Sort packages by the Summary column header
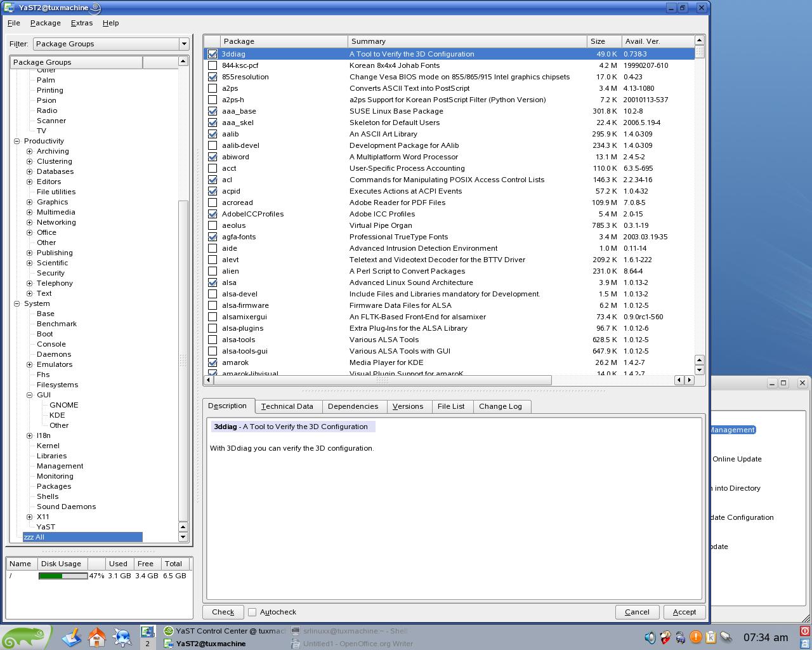Image resolution: width=812 pixels, height=650 pixels. 468,41
